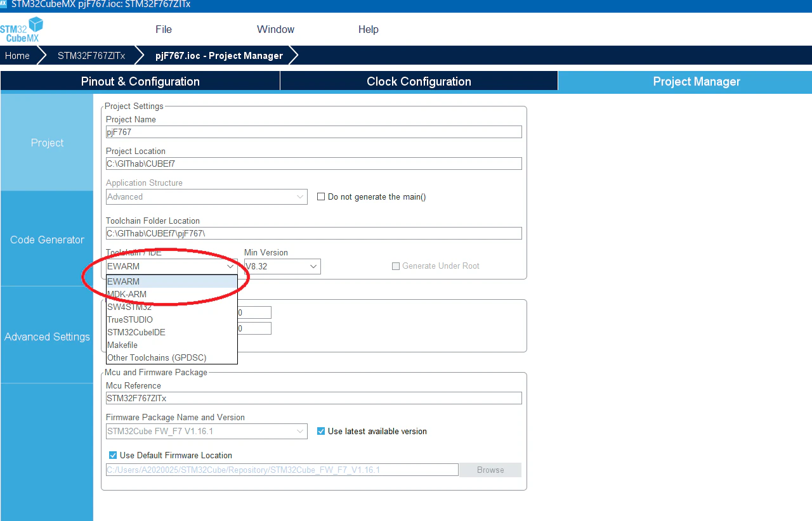Toggle the Generate Under Root checkbox
The height and width of the screenshot is (521, 812).
396,266
